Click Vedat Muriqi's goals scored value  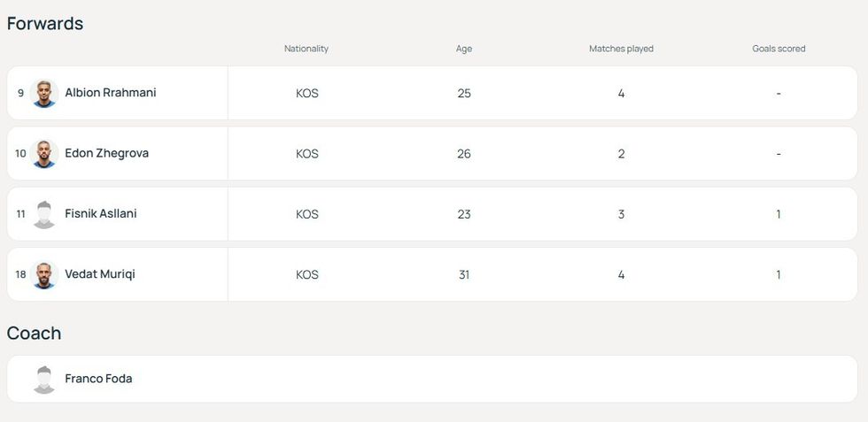pyautogui.click(x=779, y=274)
